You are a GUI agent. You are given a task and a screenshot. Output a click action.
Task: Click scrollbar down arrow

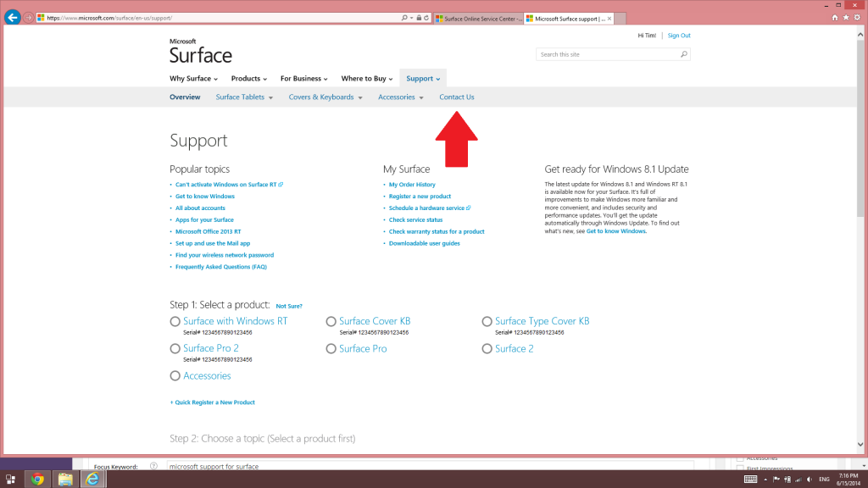point(860,444)
